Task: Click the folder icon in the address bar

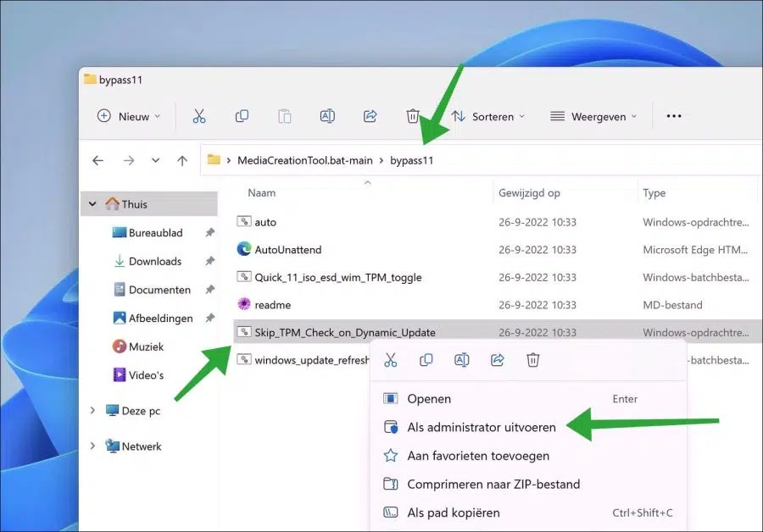Action: coord(214,159)
